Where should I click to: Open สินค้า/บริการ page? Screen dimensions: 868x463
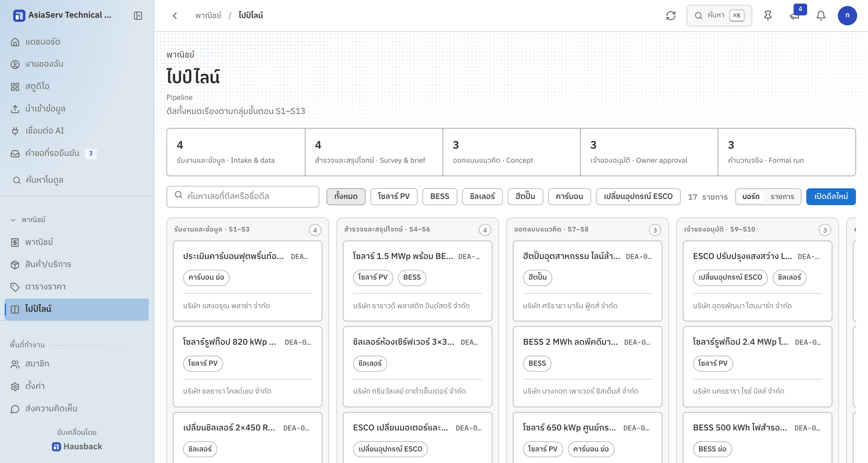[x=77, y=264]
